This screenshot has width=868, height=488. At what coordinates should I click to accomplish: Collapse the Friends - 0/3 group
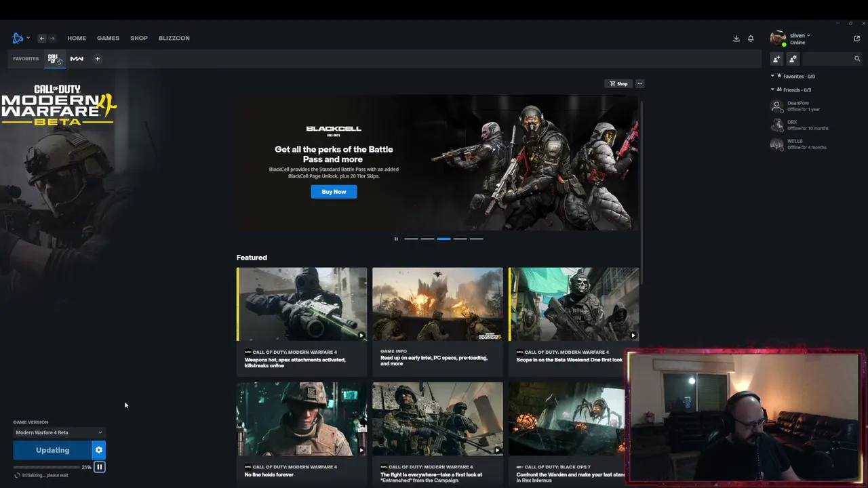pos(792,89)
